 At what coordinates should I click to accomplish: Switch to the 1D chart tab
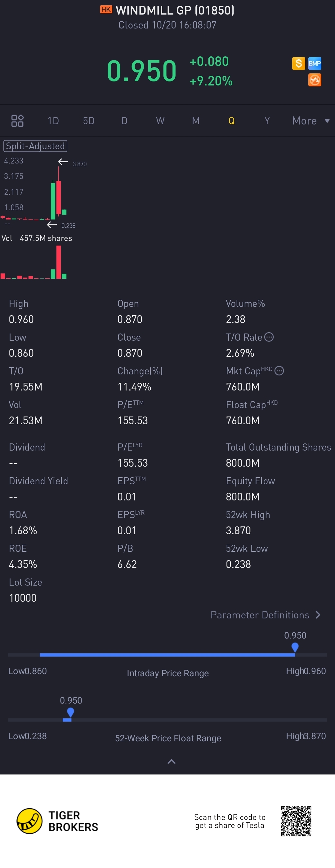click(53, 121)
